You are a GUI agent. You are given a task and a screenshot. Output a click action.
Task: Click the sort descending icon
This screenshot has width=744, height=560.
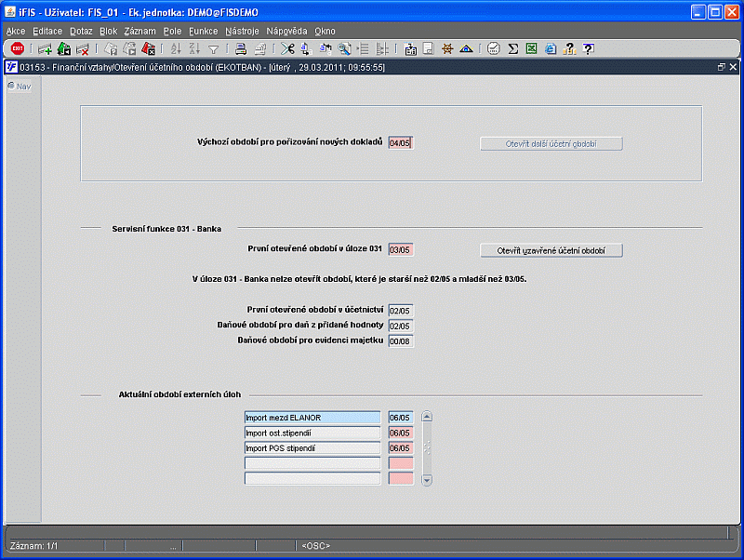[x=194, y=48]
